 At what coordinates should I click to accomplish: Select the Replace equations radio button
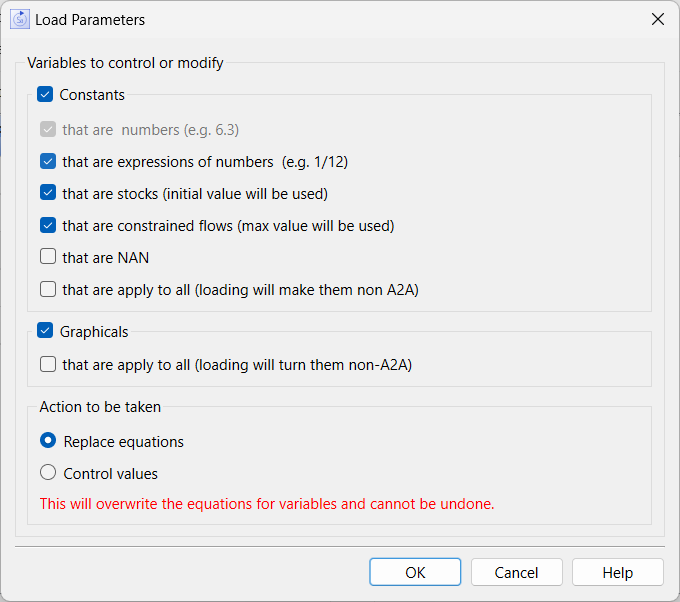coord(48,441)
